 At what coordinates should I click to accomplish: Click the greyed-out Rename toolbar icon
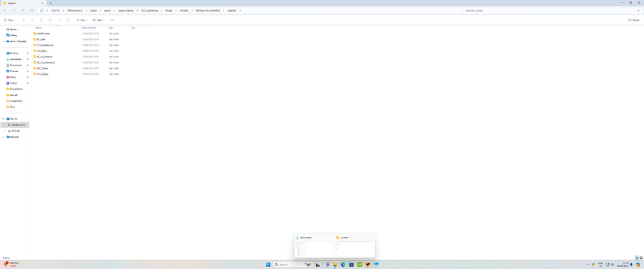[50, 20]
